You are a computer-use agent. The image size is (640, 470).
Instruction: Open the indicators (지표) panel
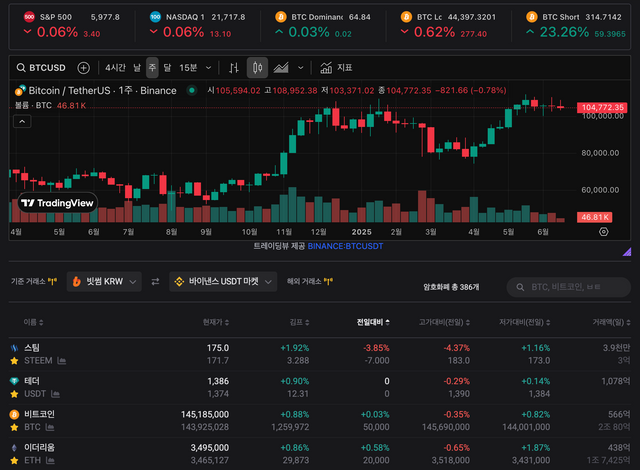336,68
